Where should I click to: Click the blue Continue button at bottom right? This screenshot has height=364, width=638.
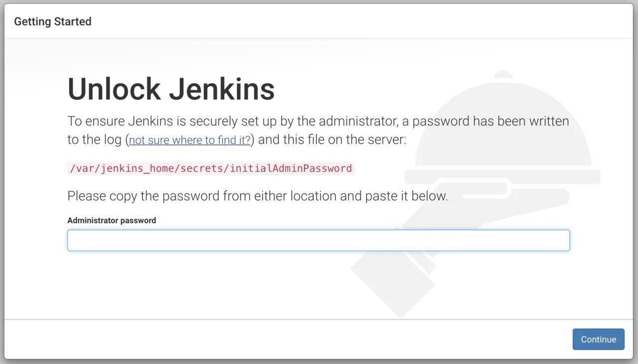click(x=598, y=339)
